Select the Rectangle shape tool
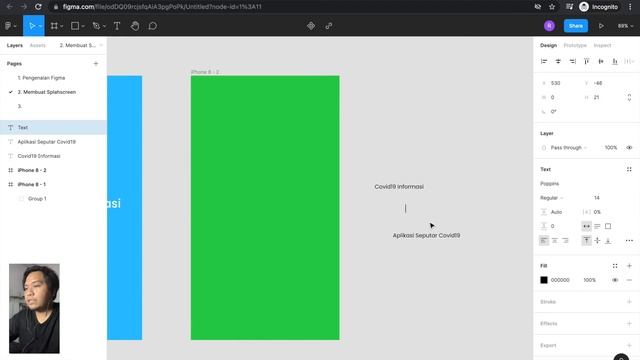The height and width of the screenshot is (360, 640). pyautogui.click(x=75, y=26)
